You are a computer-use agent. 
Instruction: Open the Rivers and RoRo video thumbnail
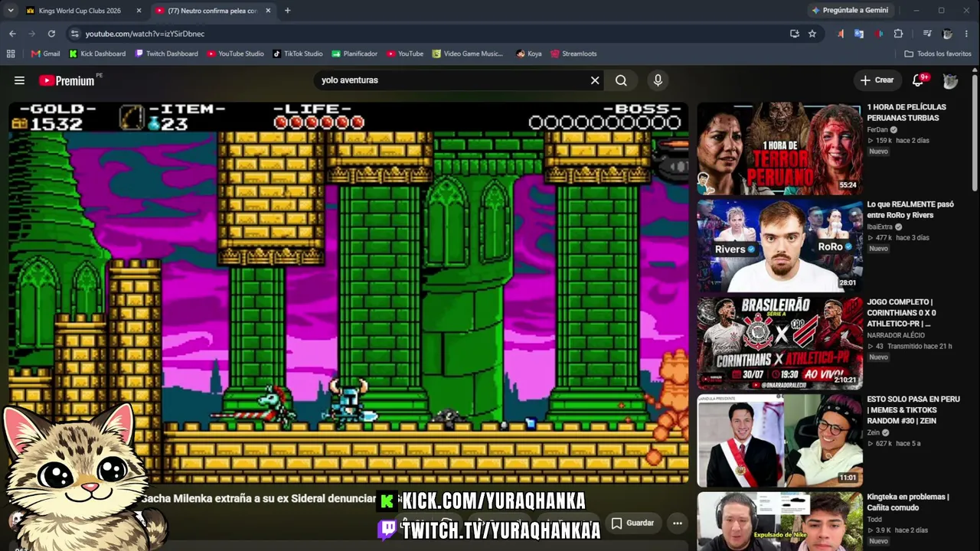tap(779, 246)
